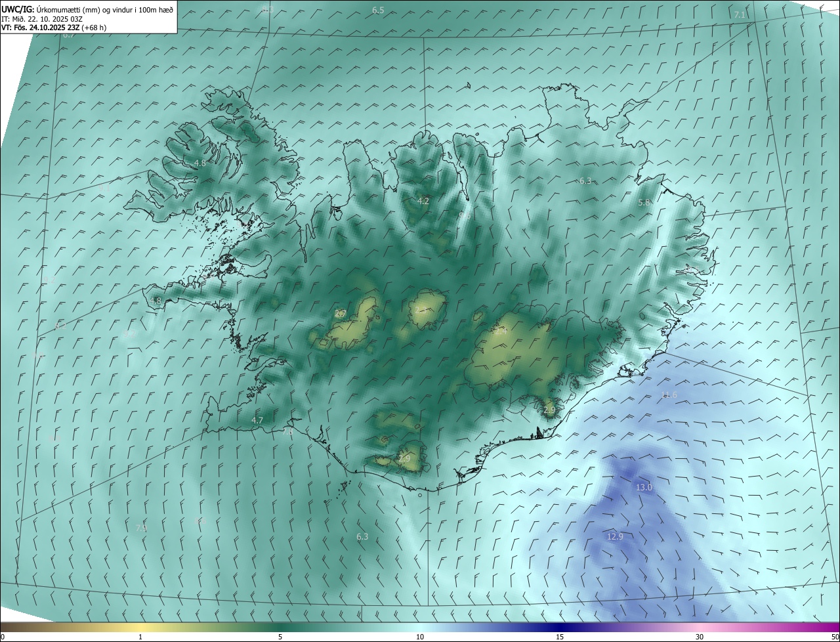This screenshot has height=642, width=840.
Task: Click the 2.4 value label on Vatnajökull
Action: (501, 332)
